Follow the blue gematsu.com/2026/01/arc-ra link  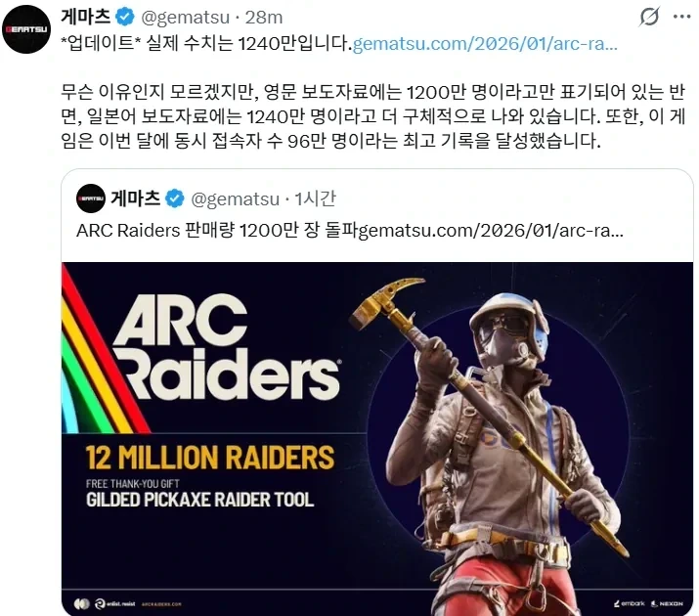(485, 44)
